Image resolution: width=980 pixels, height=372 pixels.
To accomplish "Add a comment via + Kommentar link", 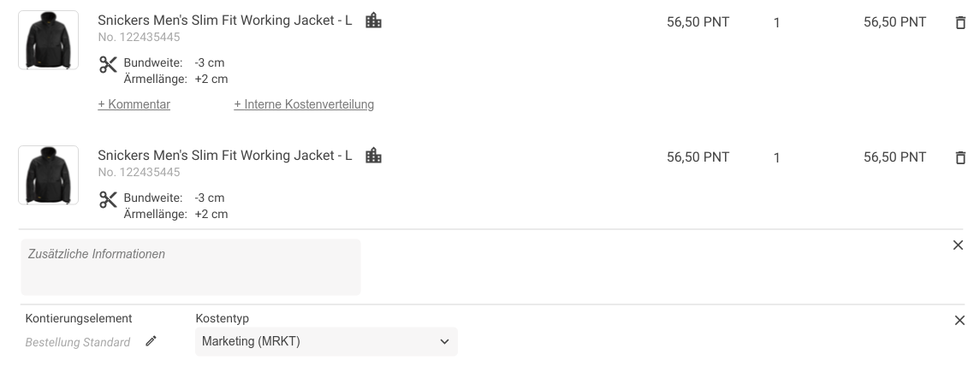I will [134, 104].
